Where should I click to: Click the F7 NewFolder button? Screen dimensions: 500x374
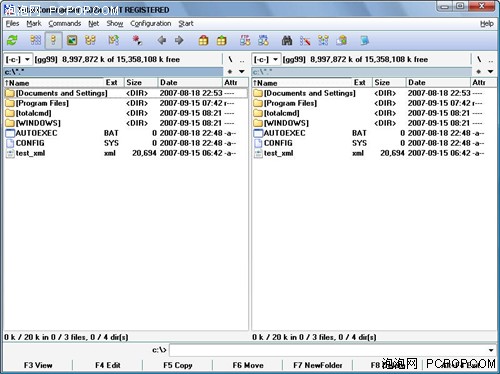(x=318, y=365)
